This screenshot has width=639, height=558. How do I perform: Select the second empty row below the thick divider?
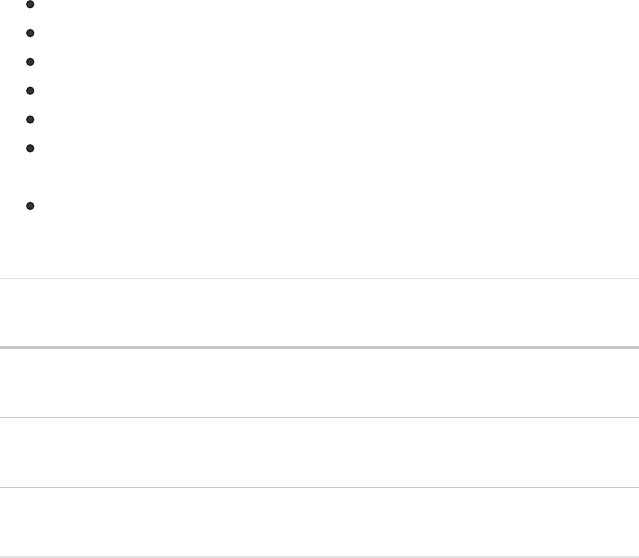pos(320,452)
